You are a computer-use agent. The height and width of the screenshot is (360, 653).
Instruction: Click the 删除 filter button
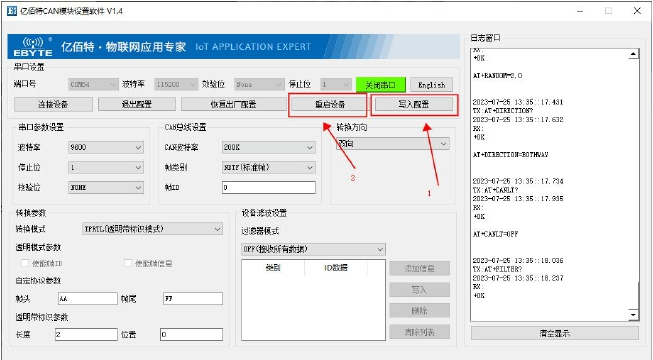coord(419,311)
